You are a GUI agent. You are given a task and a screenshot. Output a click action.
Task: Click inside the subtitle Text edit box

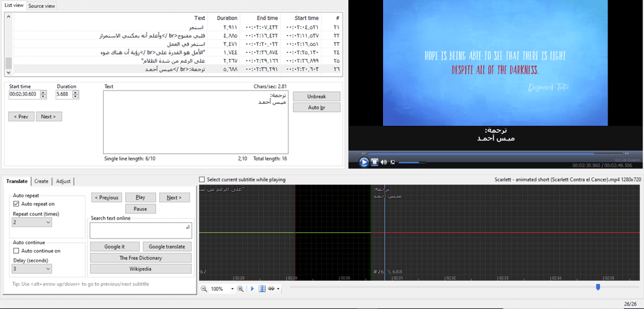[x=196, y=122]
